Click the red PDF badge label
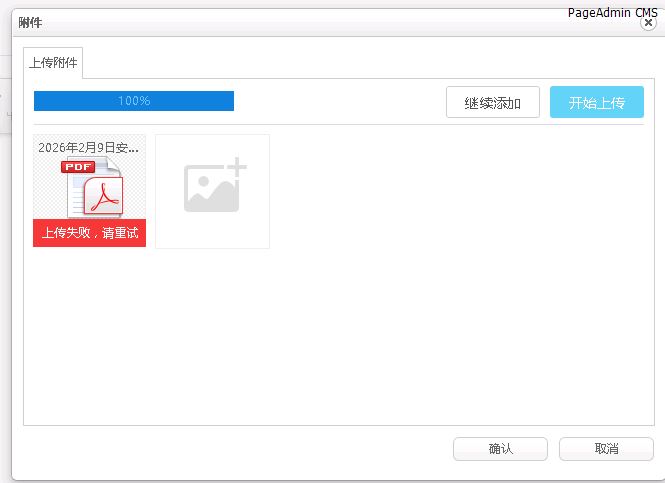Image resolution: width=665 pixels, height=483 pixels. tap(78, 167)
